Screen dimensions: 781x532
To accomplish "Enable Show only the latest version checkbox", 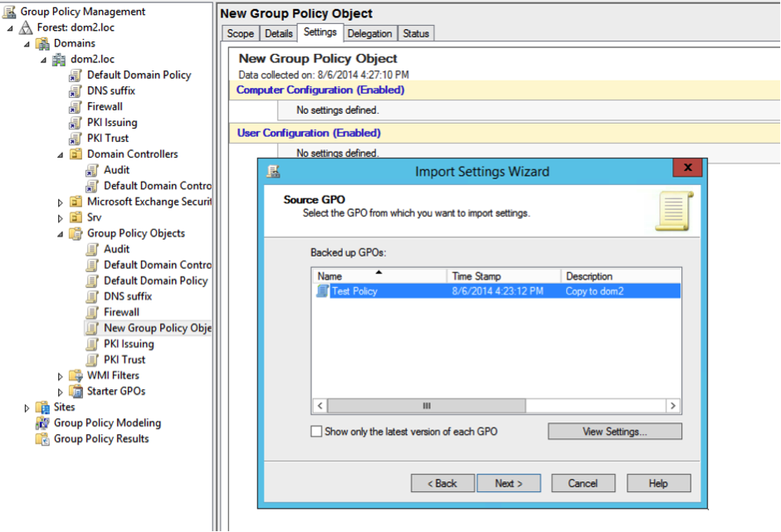I will pos(316,432).
